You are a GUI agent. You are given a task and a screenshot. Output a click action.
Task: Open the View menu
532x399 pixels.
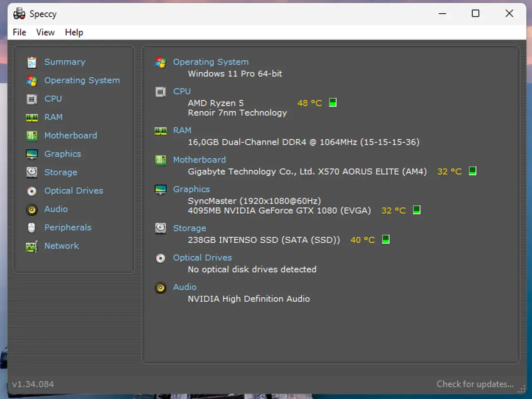point(45,32)
